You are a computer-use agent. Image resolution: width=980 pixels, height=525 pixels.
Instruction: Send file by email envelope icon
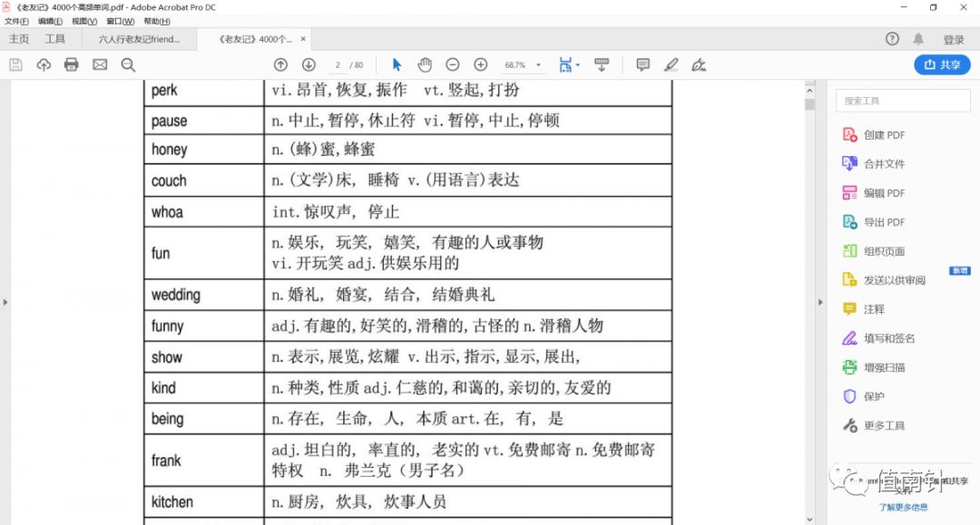point(100,65)
